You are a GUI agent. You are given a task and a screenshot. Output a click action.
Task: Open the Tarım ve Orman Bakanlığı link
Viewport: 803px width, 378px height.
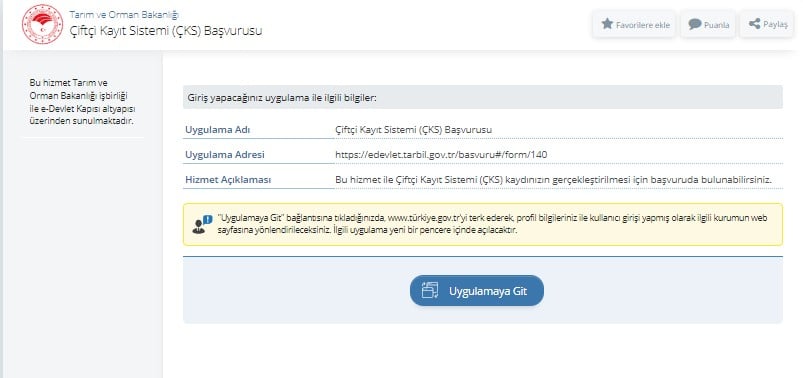tap(124, 14)
